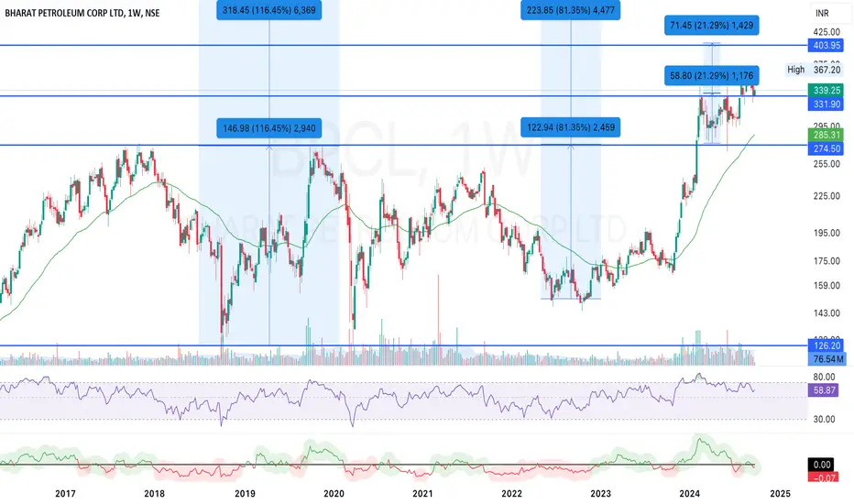Click the 225.00 price scale tick
This screenshot has height=504, width=854.
point(827,196)
